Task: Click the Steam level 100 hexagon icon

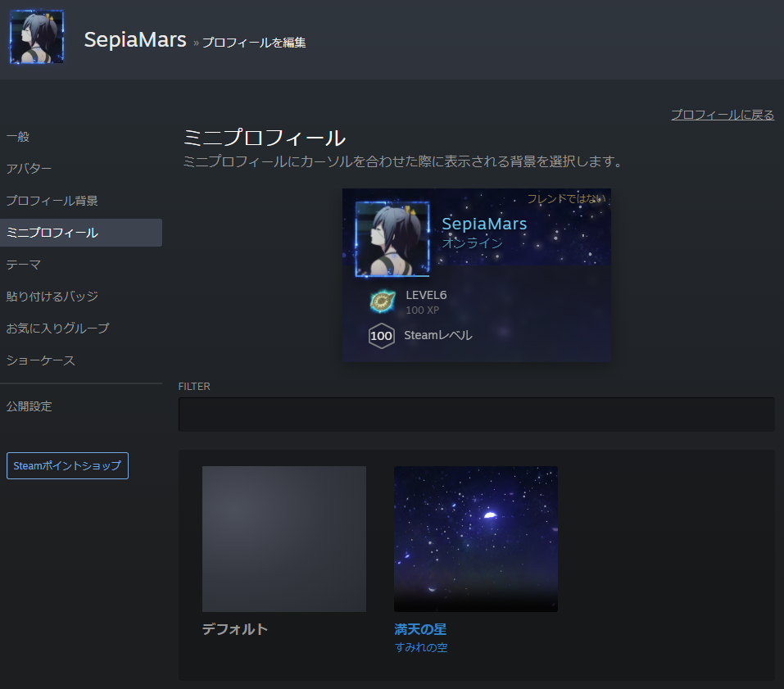Action: [x=382, y=336]
